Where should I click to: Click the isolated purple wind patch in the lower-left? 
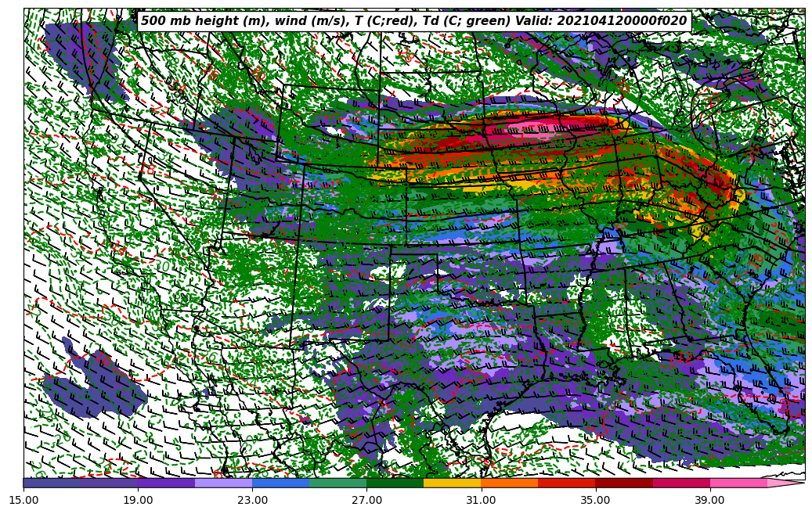tap(94, 391)
